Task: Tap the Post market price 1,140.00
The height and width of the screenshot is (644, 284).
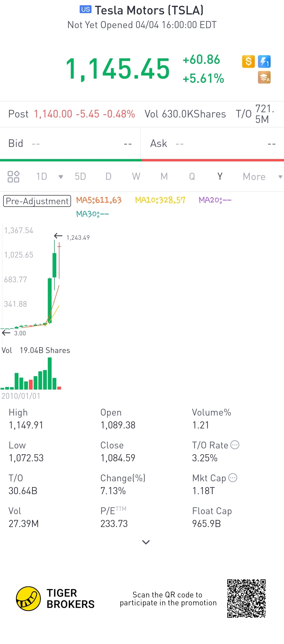Action: coord(53,114)
